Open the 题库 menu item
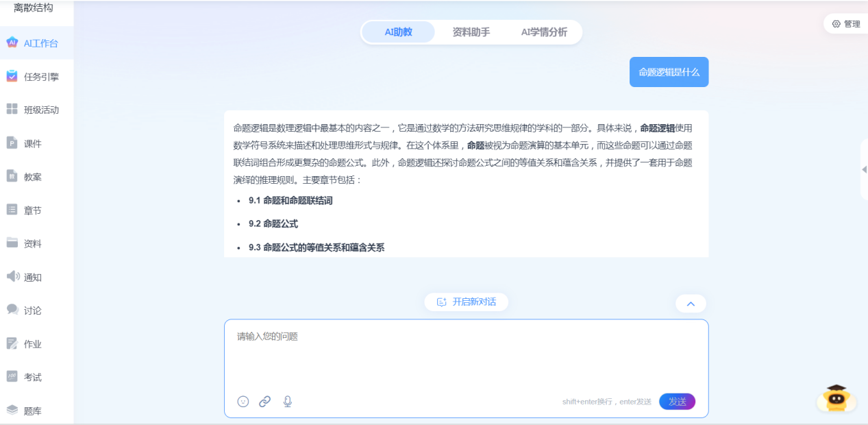Viewport: 868px width, 425px height. pyautogui.click(x=32, y=411)
